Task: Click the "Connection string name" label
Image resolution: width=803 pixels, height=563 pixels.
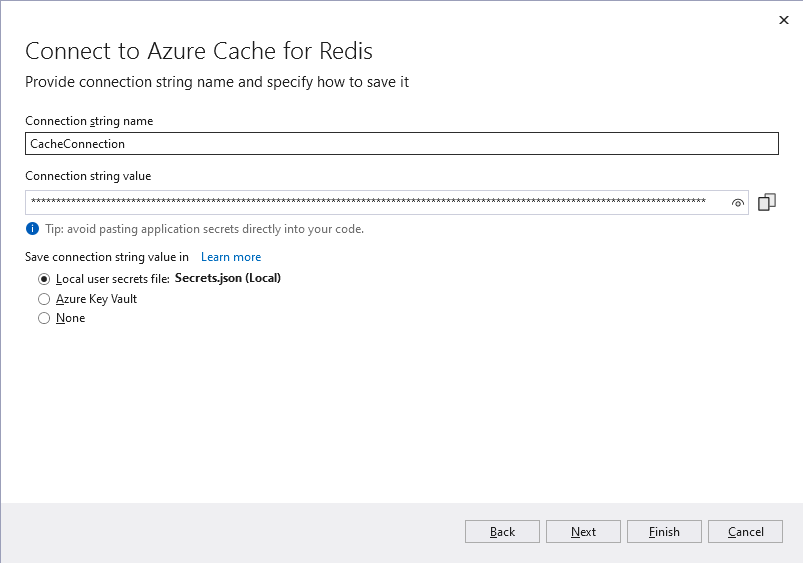Action: point(89,121)
